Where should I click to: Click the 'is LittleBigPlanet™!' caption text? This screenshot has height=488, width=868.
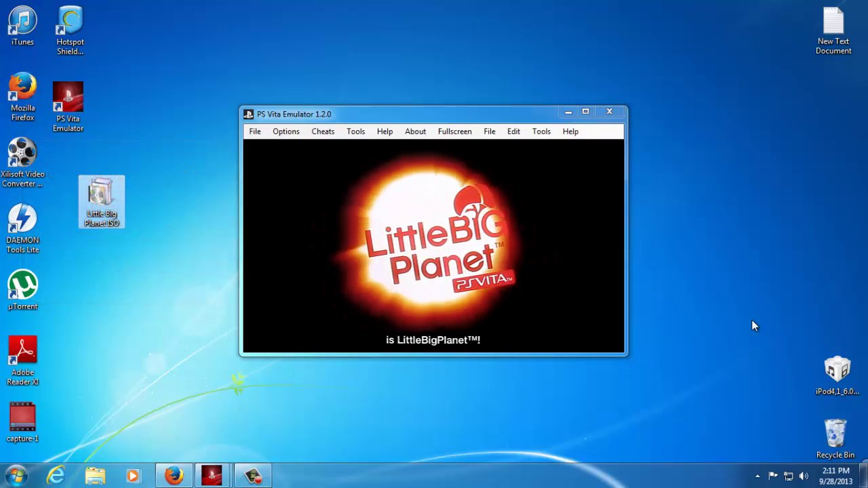(433, 340)
